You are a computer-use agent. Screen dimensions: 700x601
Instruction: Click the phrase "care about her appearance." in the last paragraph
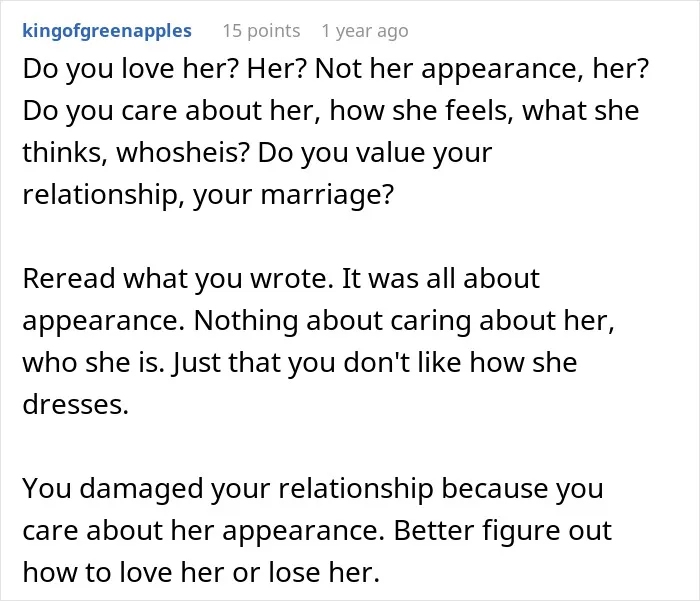click(204, 530)
